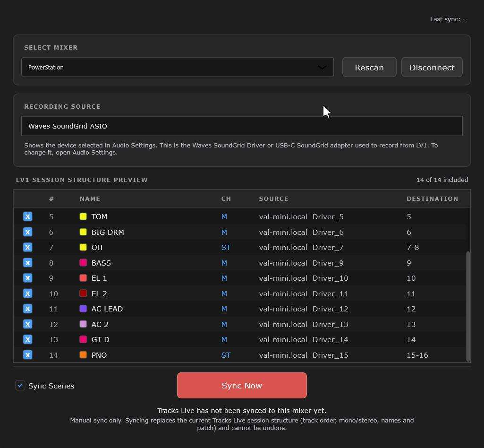Uncheck the include box for TOM

(x=28, y=216)
